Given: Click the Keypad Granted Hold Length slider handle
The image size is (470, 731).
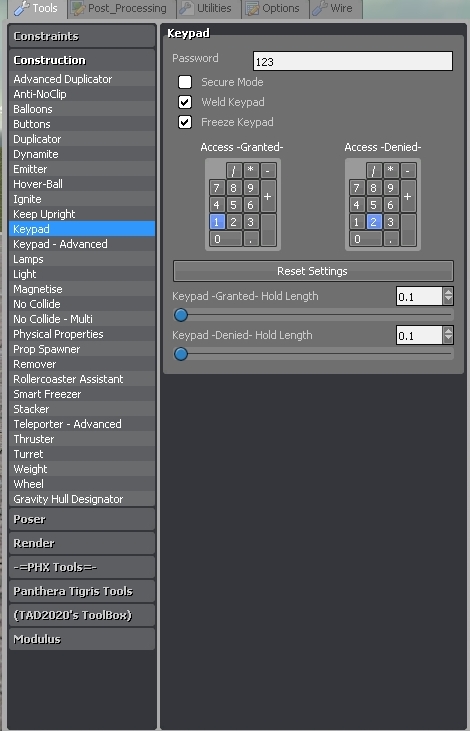Looking at the screenshot, I should point(181,315).
